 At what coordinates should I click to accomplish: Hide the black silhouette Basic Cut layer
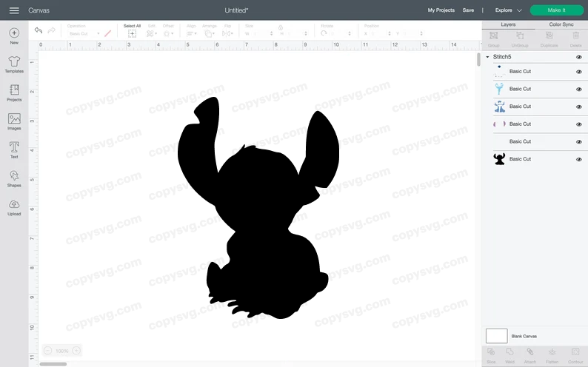(x=579, y=160)
